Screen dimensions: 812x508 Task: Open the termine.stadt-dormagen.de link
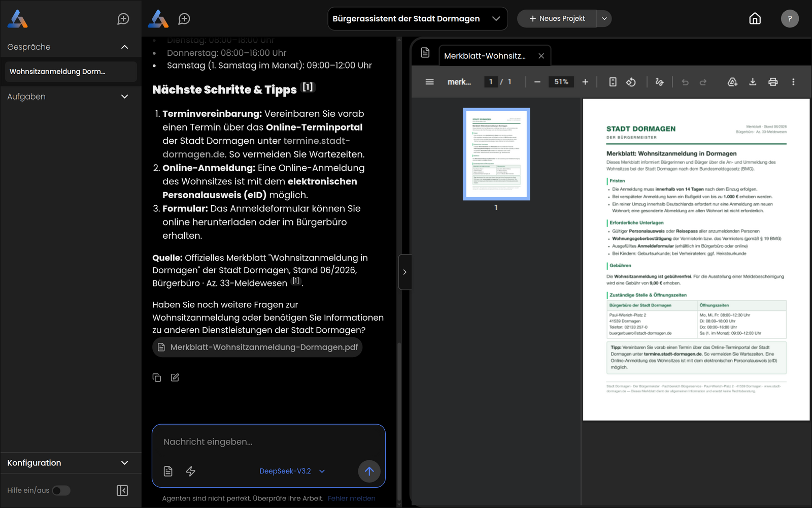(256, 147)
